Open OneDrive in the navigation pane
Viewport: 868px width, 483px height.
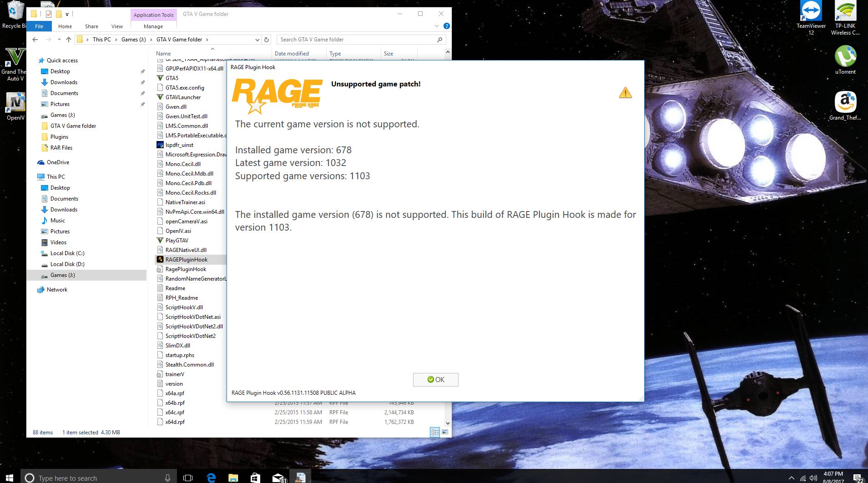pos(58,162)
